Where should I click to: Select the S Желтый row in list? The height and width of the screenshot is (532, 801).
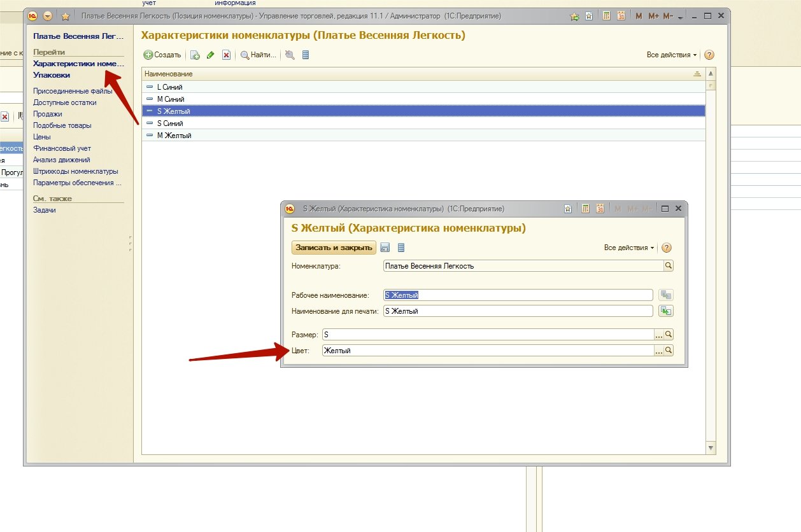coord(423,111)
